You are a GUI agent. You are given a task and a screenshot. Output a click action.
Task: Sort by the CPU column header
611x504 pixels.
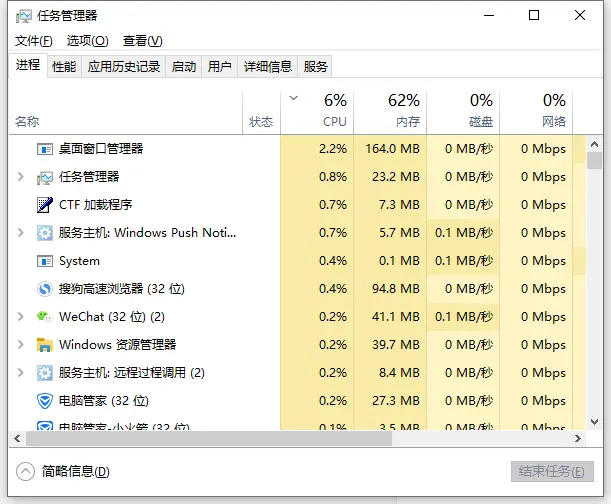click(317, 113)
